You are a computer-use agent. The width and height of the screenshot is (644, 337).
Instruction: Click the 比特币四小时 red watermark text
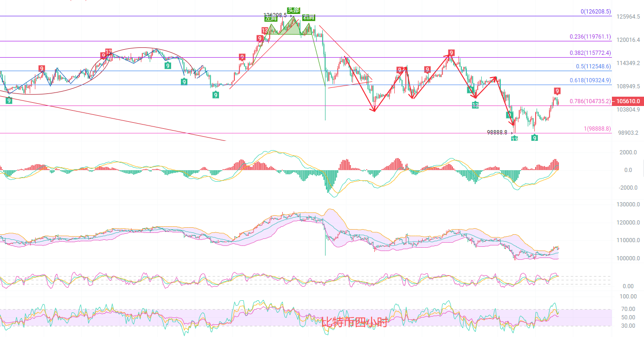point(354,322)
